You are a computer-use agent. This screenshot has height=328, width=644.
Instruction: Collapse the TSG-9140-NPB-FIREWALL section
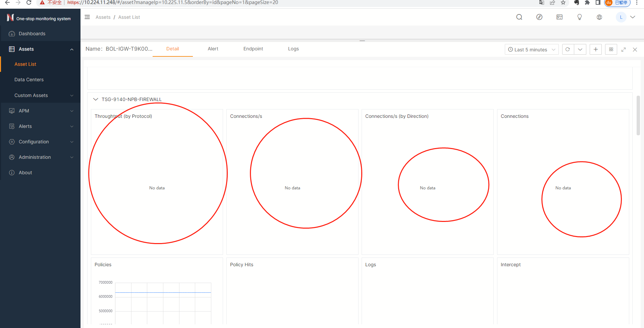96,99
